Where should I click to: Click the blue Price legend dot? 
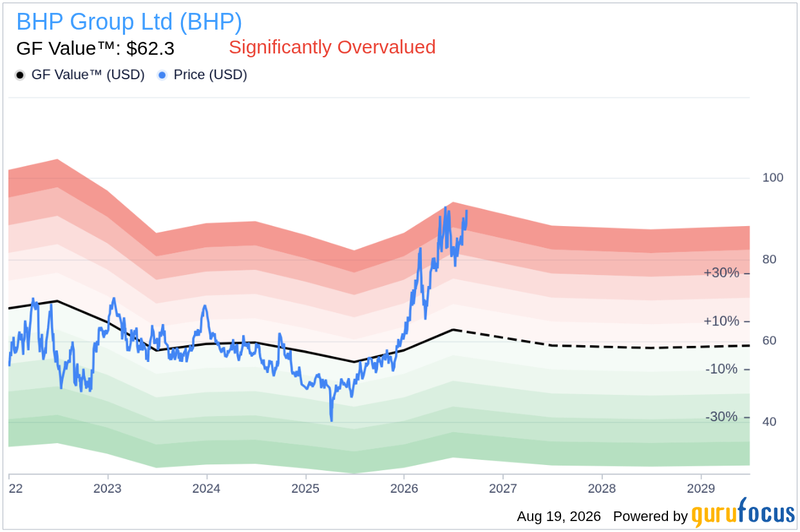(x=162, y=75)
